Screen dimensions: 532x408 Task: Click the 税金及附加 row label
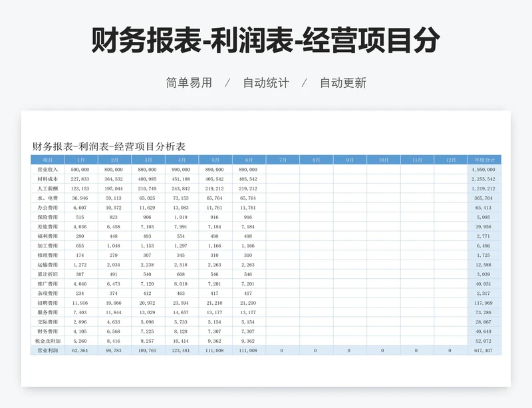click(x=47, y=341)
